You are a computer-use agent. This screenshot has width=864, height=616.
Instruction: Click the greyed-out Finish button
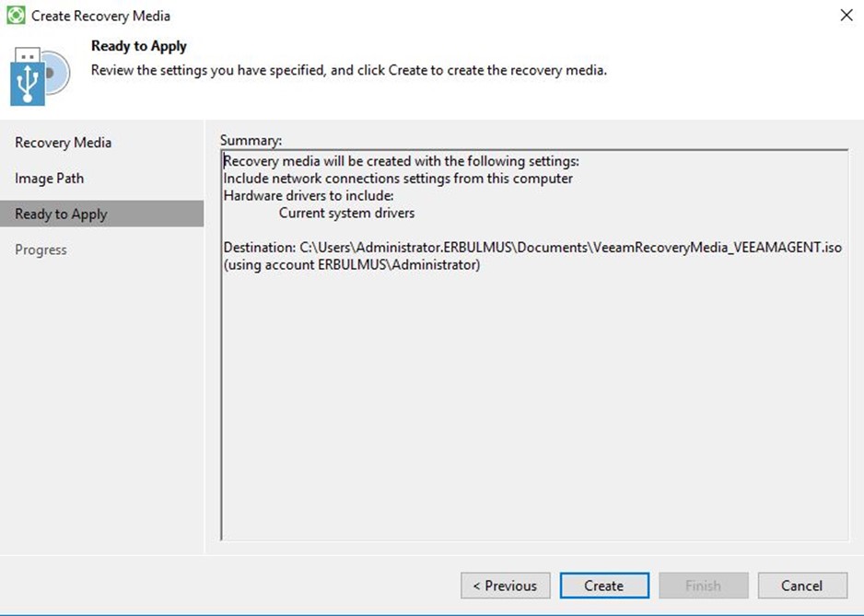704,585
